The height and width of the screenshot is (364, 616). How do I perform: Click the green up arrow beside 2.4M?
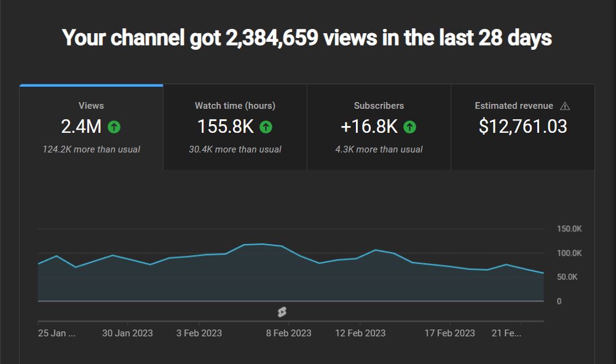tap(114, 127)
